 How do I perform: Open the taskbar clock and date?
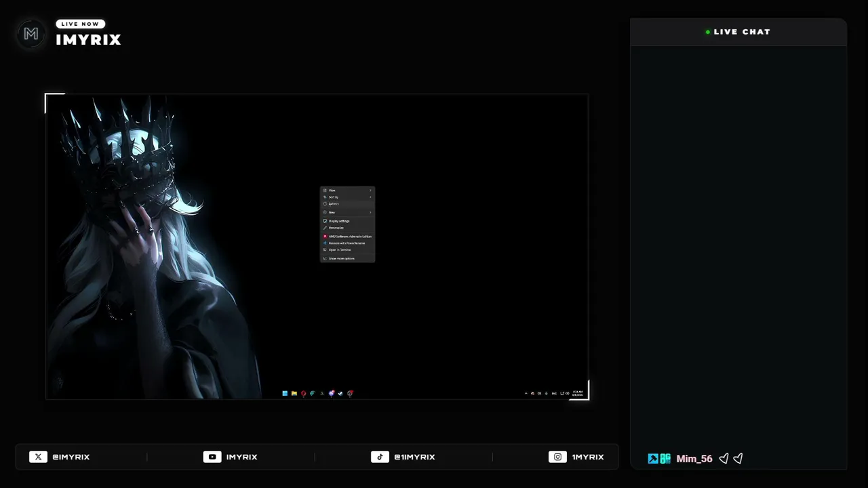578,393
